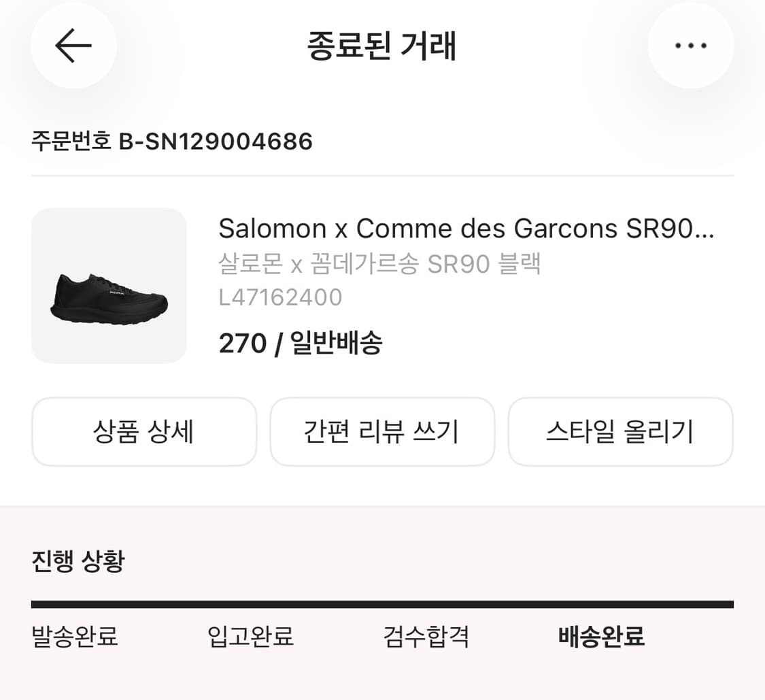Click the delivery progress bar
Screen dimensions: 765x700
click(382, 603)
